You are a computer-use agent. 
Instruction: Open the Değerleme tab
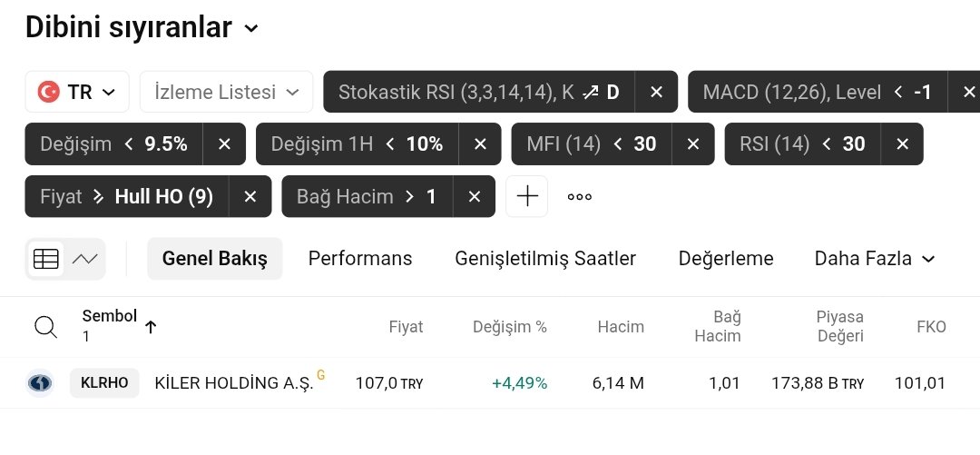[x=726, y=259]
